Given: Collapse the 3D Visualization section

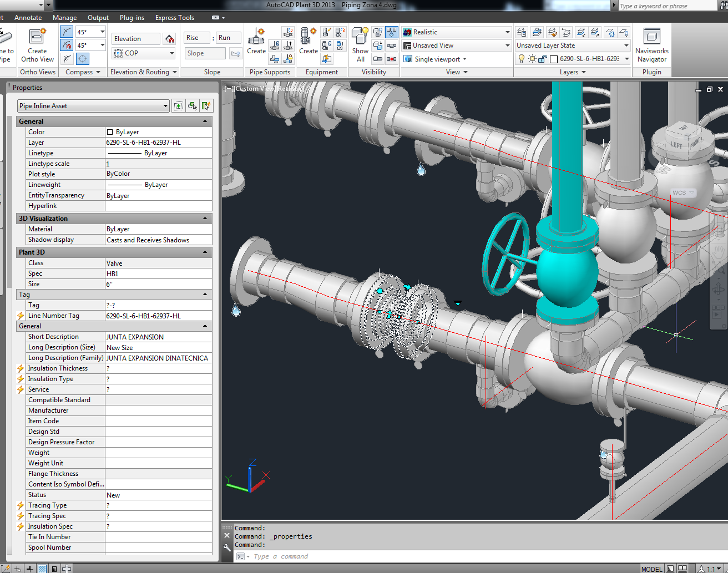Looking at the screenshot, I should [x=205, y=219].
